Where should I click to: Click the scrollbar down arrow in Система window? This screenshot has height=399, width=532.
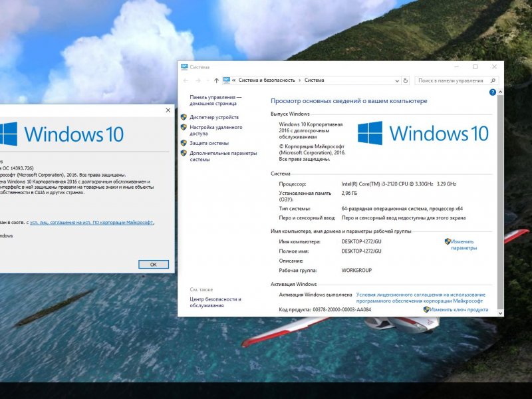pos(500,313)
